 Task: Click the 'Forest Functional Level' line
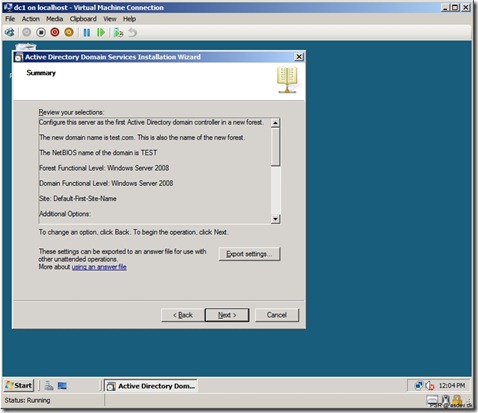click(x=104, y=168)
